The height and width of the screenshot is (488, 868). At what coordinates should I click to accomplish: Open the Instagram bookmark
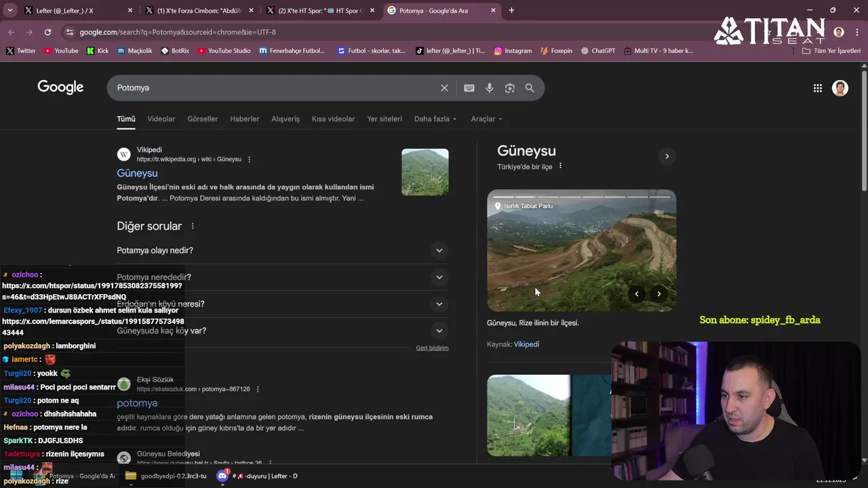tap(513, 51)
